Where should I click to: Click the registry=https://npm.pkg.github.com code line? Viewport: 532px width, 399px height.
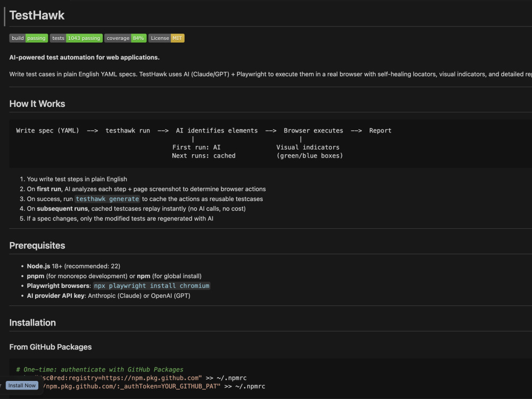[x=145, y=378]
